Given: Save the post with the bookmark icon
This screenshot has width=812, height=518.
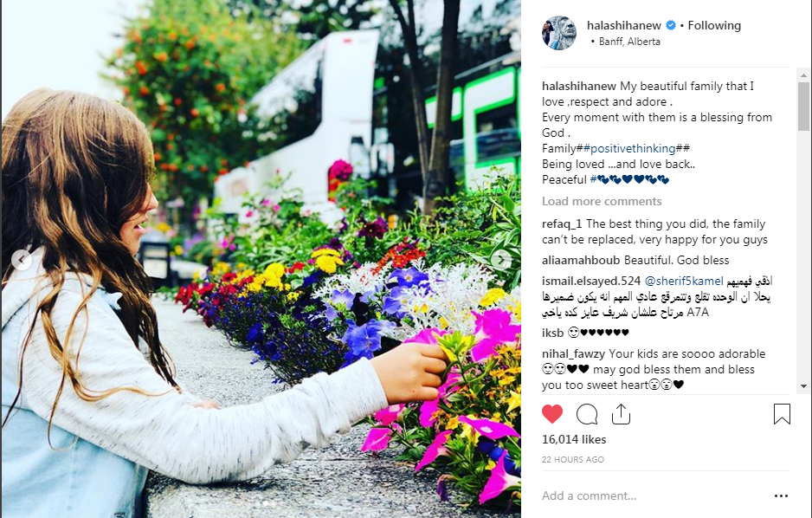Looking at the screenshot, I should coord(782,414).
